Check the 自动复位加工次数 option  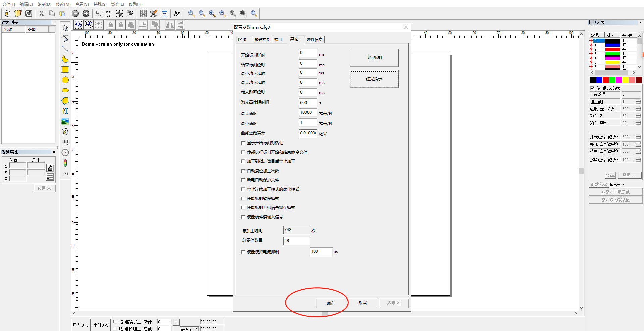pos(243,171)
